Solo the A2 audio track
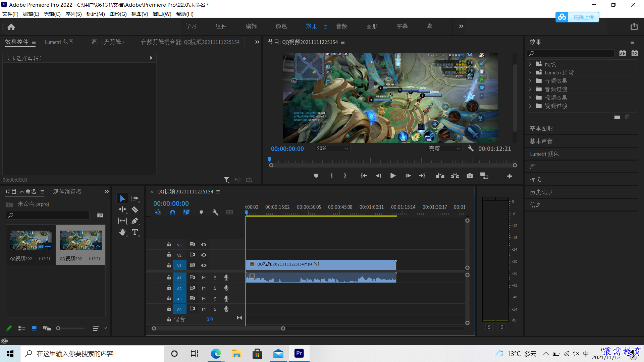Screen dimensions: 644x362 (x=215, y=288)
